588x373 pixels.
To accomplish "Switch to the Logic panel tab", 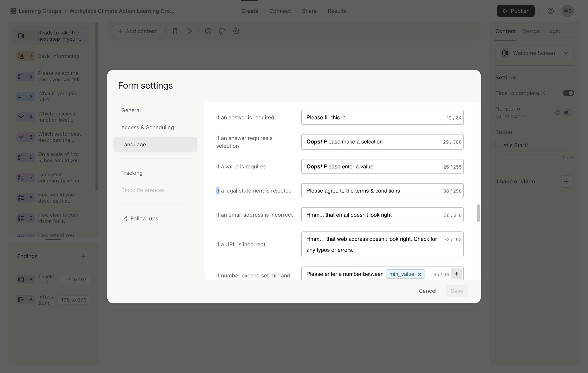I will (553, 31).
